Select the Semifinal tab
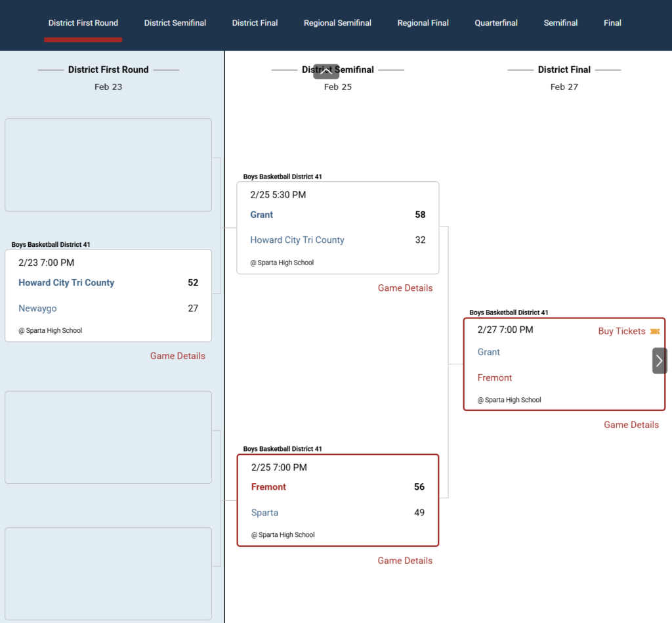Screen dimensions: 672x623 pyautogui.click(x=560, y=23)
